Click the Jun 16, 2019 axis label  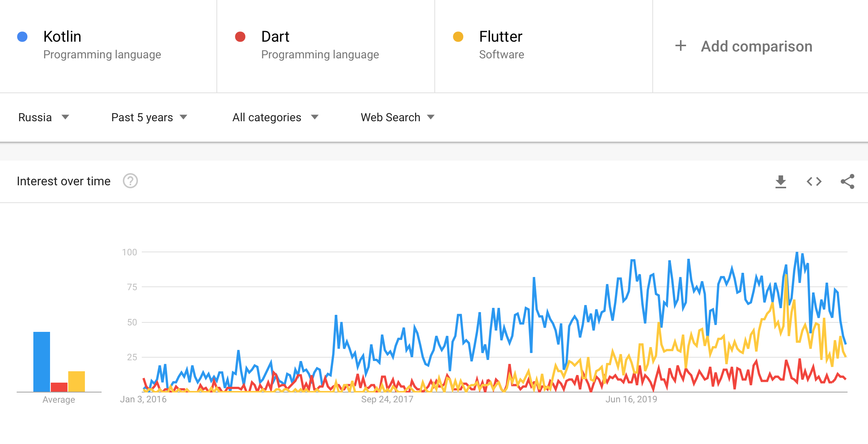click(631, 399)
